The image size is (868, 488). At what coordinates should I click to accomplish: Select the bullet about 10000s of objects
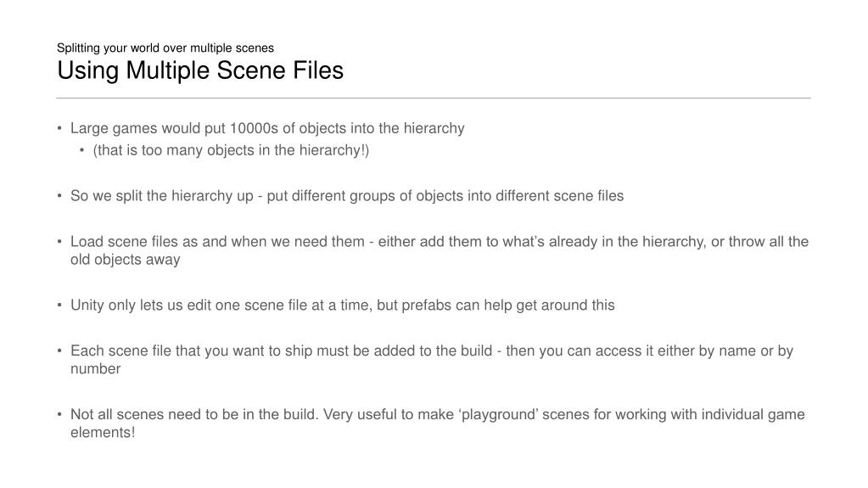(266, 128)
